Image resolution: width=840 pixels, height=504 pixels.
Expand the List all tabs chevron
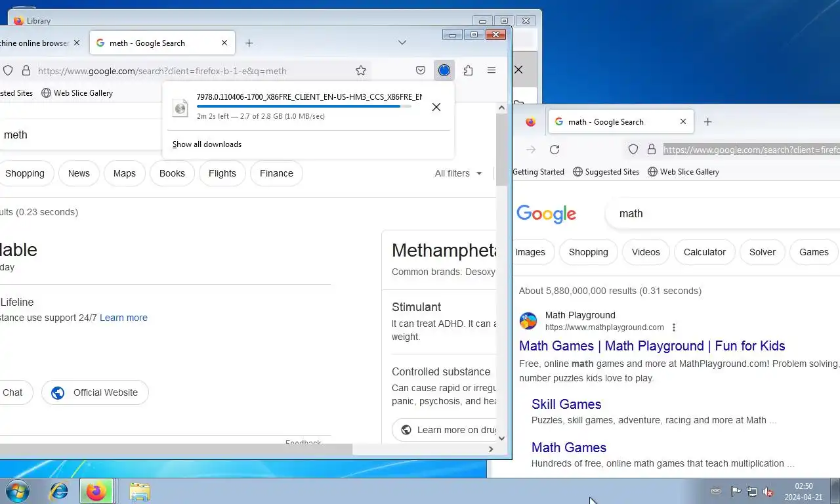click(402, 43)
